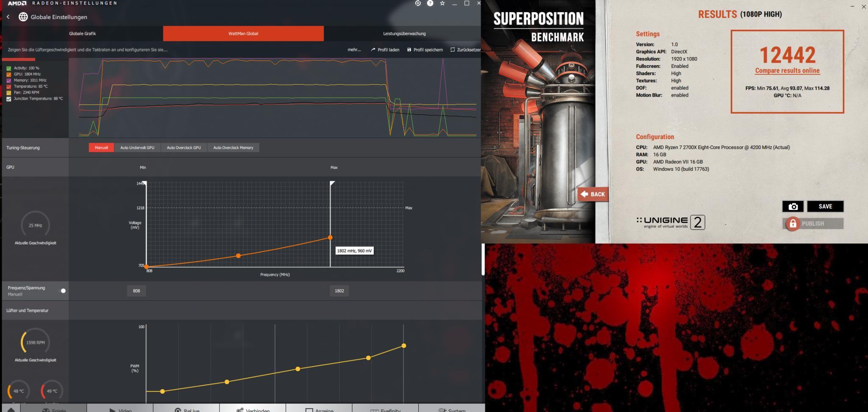Click the lock icon on the Publish button

tap(793, 224)
